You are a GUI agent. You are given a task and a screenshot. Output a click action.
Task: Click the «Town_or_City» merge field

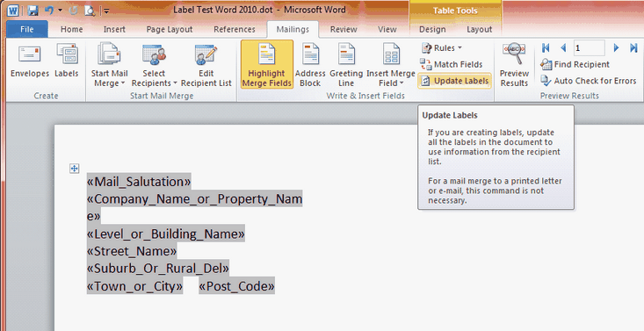[x=134, y=286]
